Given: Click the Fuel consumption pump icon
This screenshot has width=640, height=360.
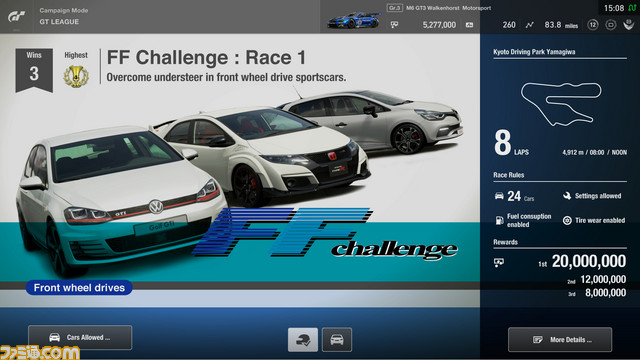Looking at the screenshot, I should pyautogui.click(x=499, y=220).
